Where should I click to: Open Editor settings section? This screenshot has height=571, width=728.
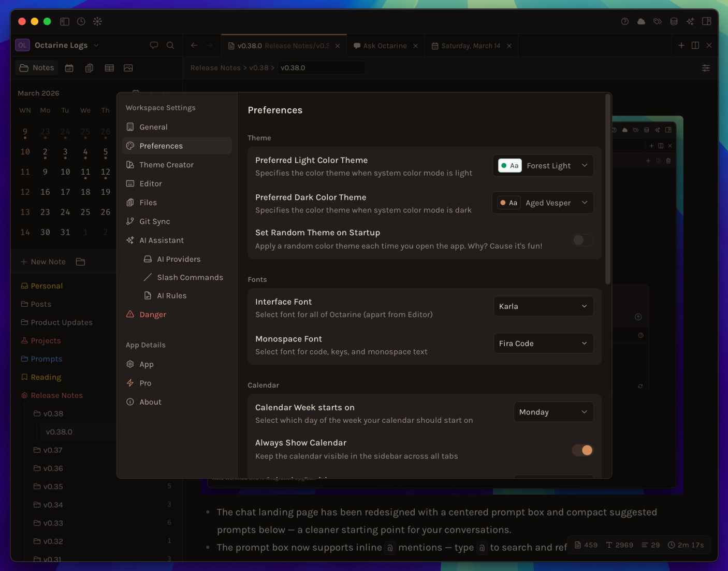(x=177, y=183)
